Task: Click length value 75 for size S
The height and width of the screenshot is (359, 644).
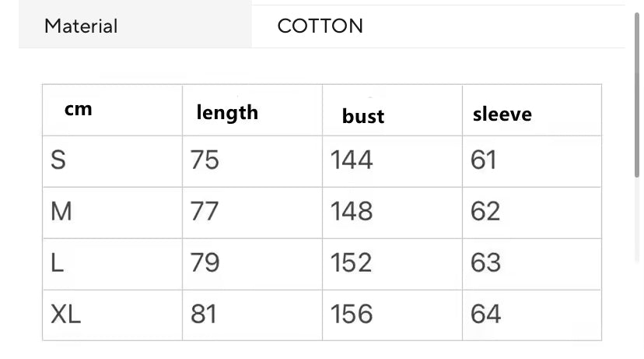Action: [x=205, y=160]
